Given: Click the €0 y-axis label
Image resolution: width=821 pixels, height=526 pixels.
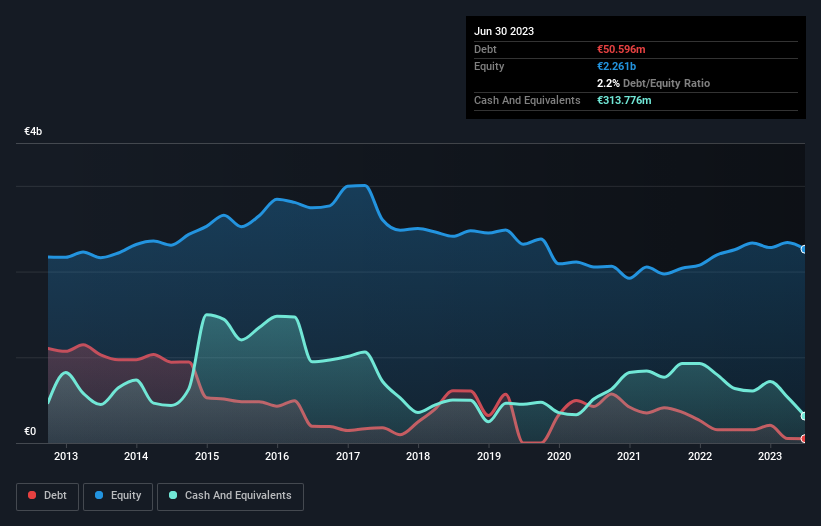Looking at the screenshot, I should coord(30,431).
